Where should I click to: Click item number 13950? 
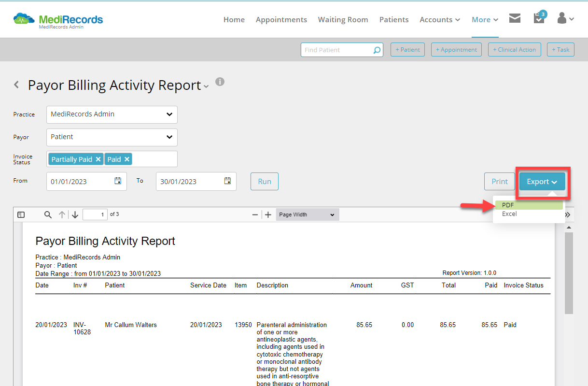tap(243, 325)
